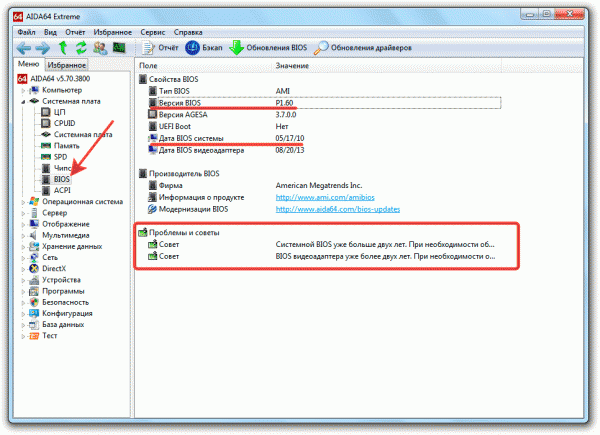Open the Файл menu
This screenshot has height=435, width=600.
(26, 32)
